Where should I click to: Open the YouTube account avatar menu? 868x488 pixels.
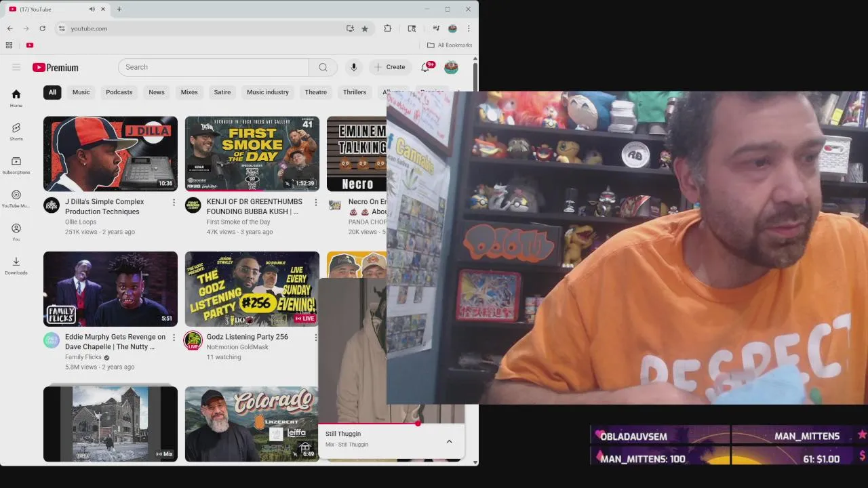coord(451,67)
